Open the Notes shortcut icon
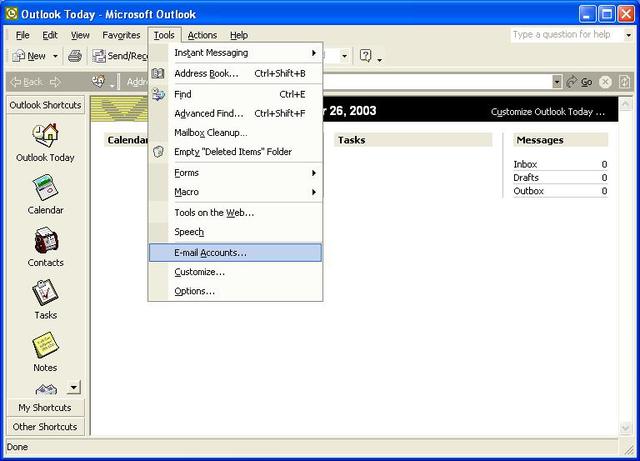 pyautogui.click(x=45, y=345)
